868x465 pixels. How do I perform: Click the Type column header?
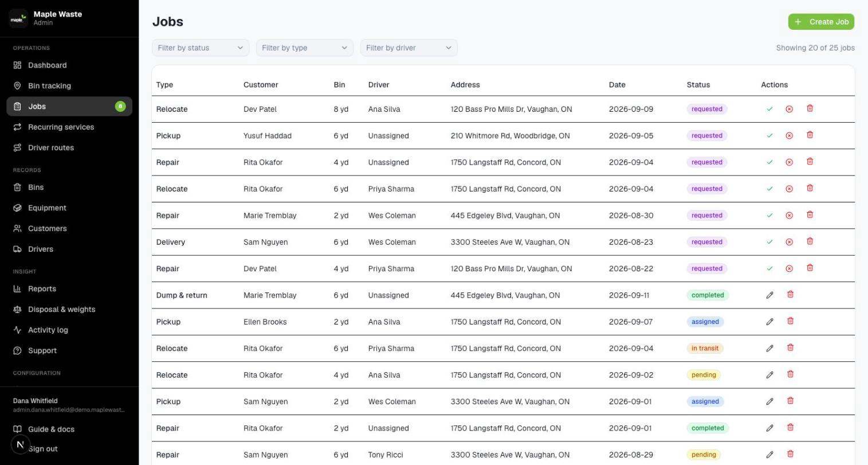[x=164, y=85]
